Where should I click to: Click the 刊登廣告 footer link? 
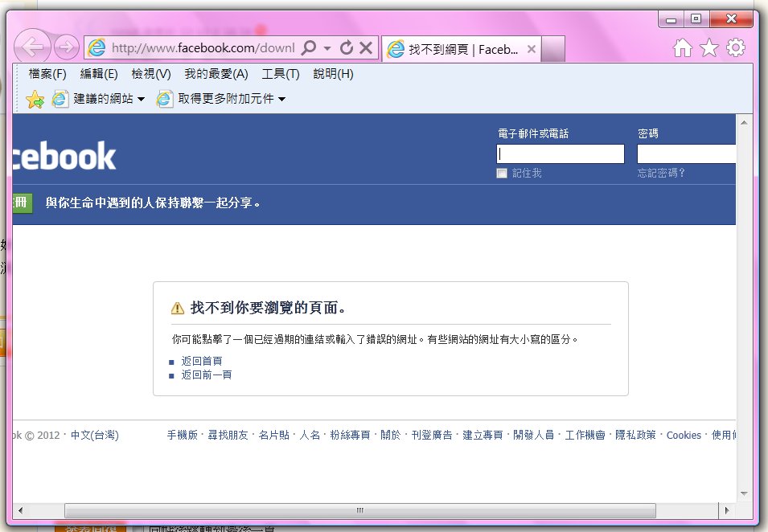point(432,435)
